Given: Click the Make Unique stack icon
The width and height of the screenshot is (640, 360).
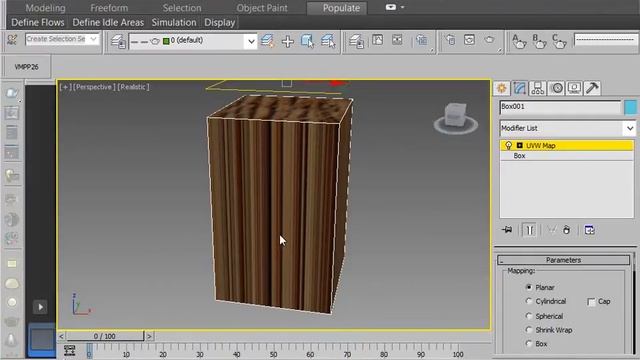Looking at the screenshot, I should coord(551,230).
